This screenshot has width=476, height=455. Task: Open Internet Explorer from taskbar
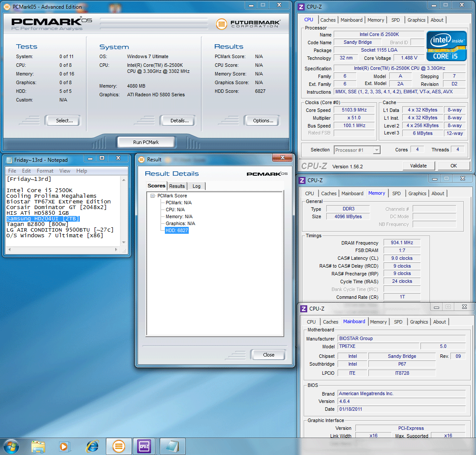pyautogui.click(x=92, y=446)
